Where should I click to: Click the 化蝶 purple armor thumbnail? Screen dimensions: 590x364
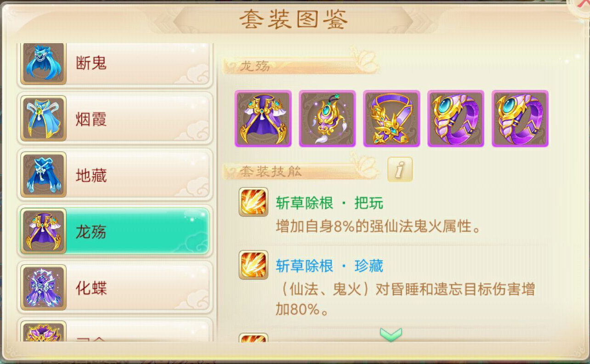44,288
